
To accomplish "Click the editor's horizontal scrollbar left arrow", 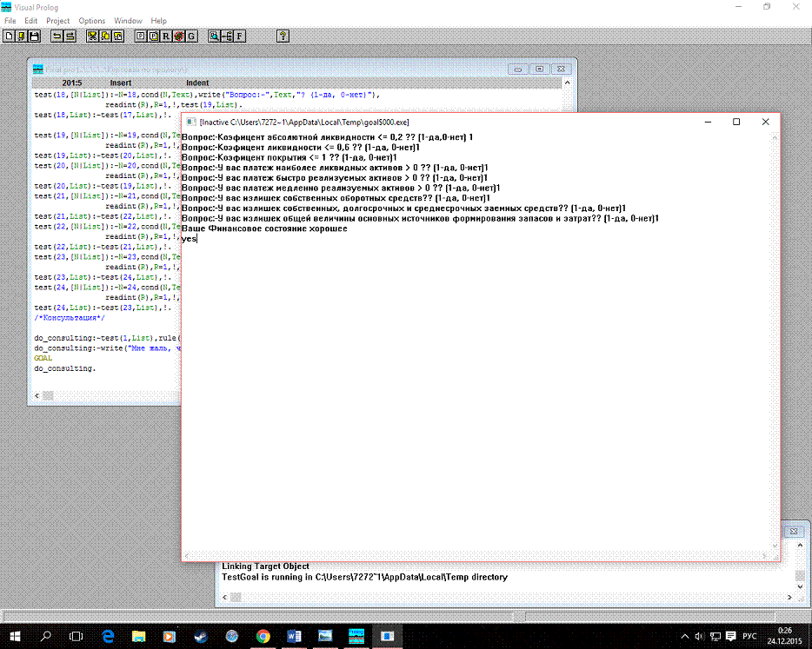I will click(37, 396).
